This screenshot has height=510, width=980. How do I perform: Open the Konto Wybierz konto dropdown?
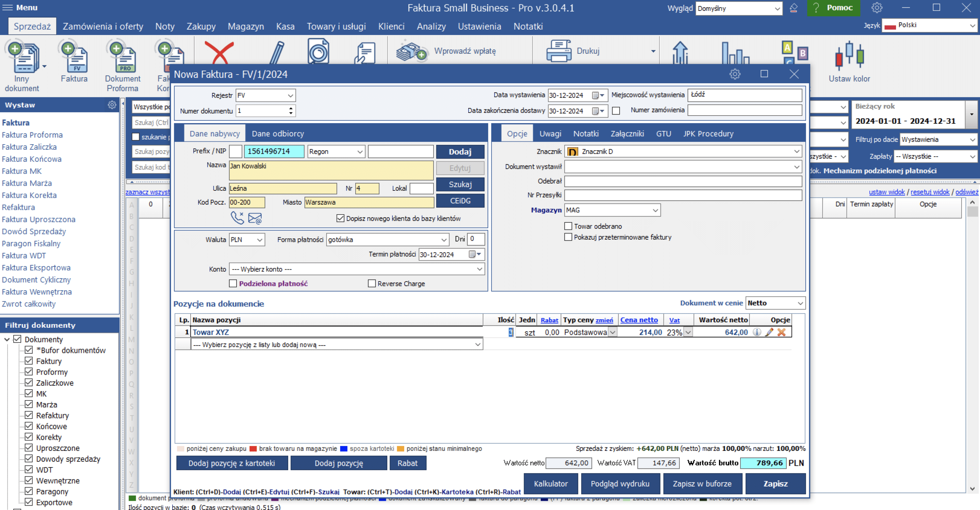coord(479,269)
